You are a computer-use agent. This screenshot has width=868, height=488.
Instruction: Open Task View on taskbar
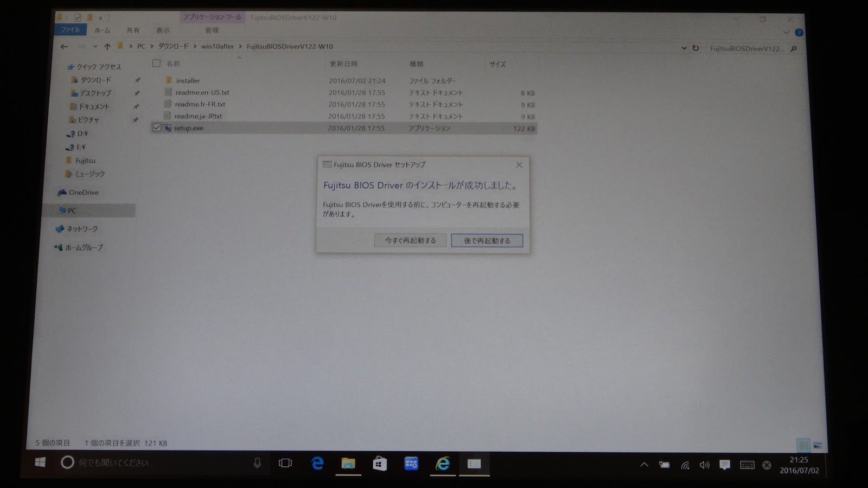285,463
